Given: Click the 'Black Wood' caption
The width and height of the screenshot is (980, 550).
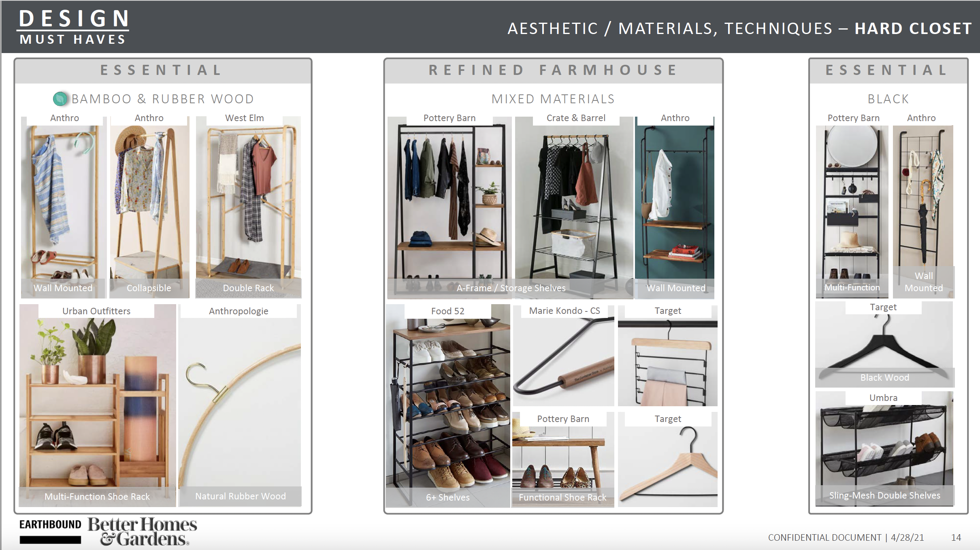Looking at the screenshot, I should 885,377.
